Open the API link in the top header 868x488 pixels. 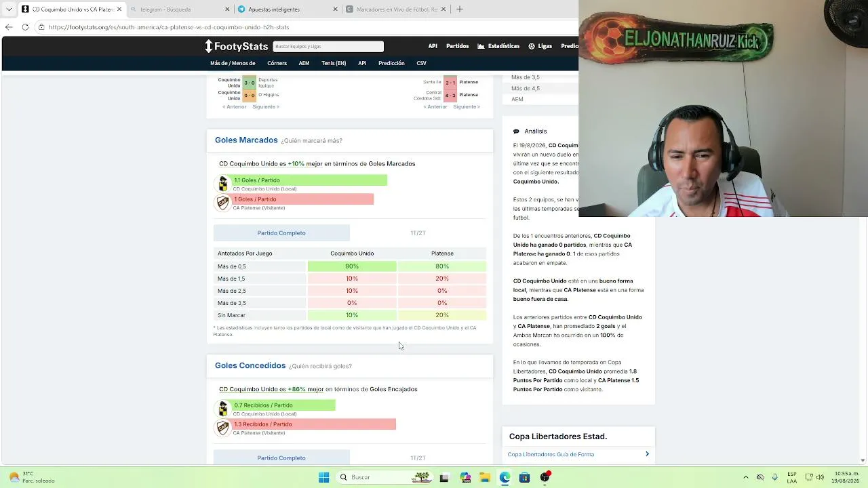point(433,46)
